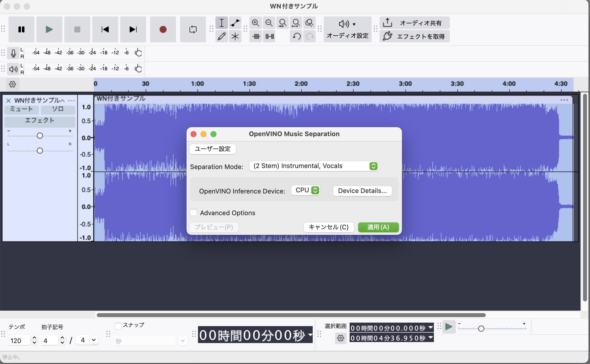The width and height of the screenshot is (590, 364).
Task: Click the Trim audio outside selection icon
Action: pyautogui.click(x=256, y=36)
